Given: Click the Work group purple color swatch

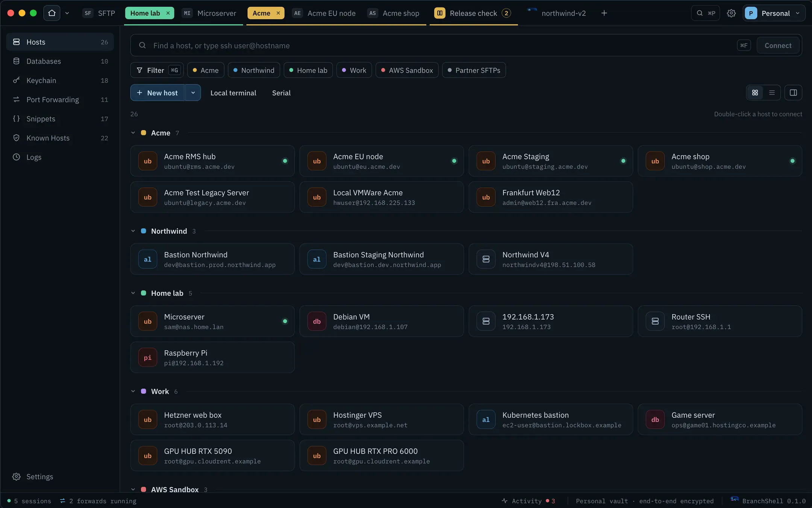Looking at the screenshot, I should (x=143, y=391).
